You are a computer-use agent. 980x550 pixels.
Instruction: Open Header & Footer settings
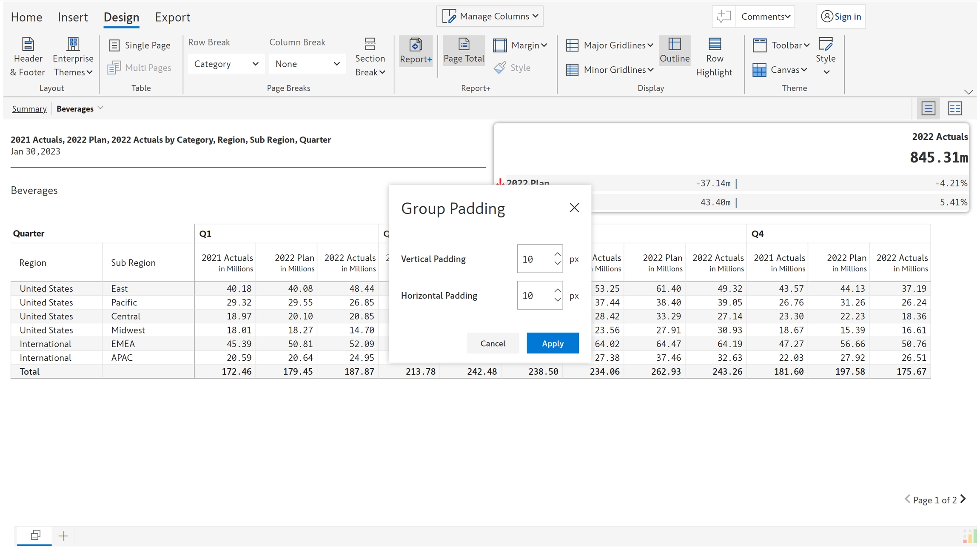tap(28, 57)
